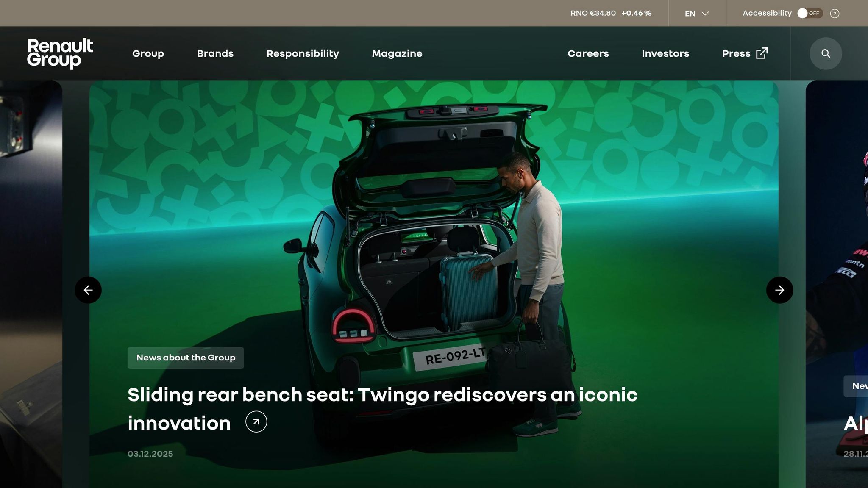The width and height of the screenshot is (868, 488).
Task: Click the previous slide preview on left
Action: 31,254
